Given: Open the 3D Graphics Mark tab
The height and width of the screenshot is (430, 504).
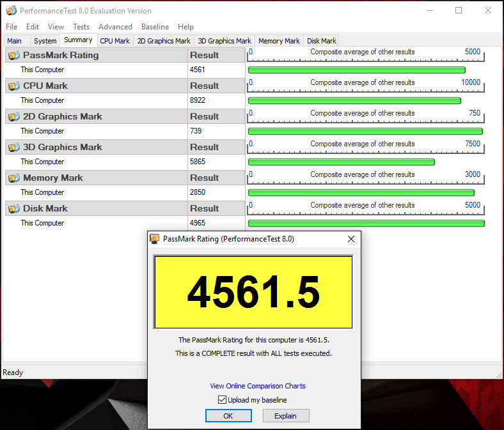Looking at the screenshot, I should pyautogui.click(x=224, y=41).
